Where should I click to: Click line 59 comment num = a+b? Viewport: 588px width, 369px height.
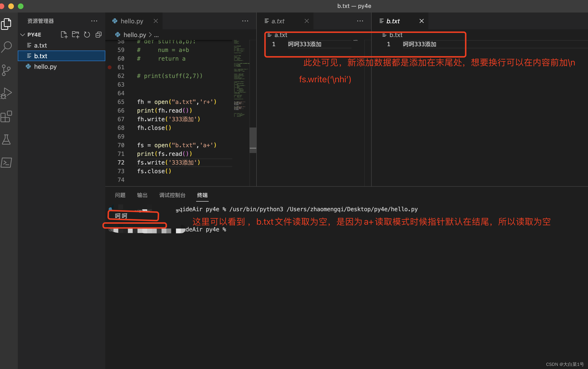(163, 50)
